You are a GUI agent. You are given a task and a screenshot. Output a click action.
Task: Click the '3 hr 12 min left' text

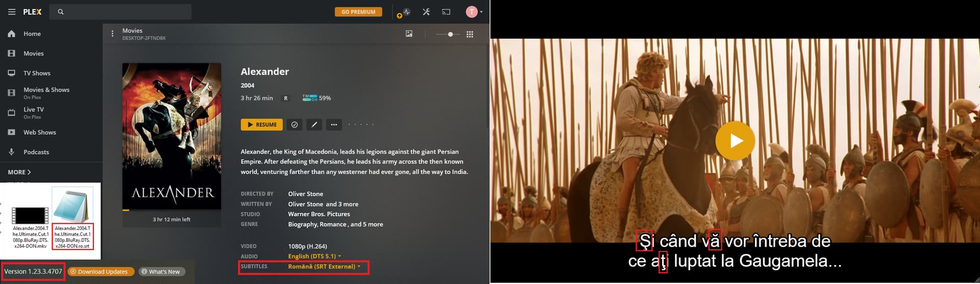point(171,219)
